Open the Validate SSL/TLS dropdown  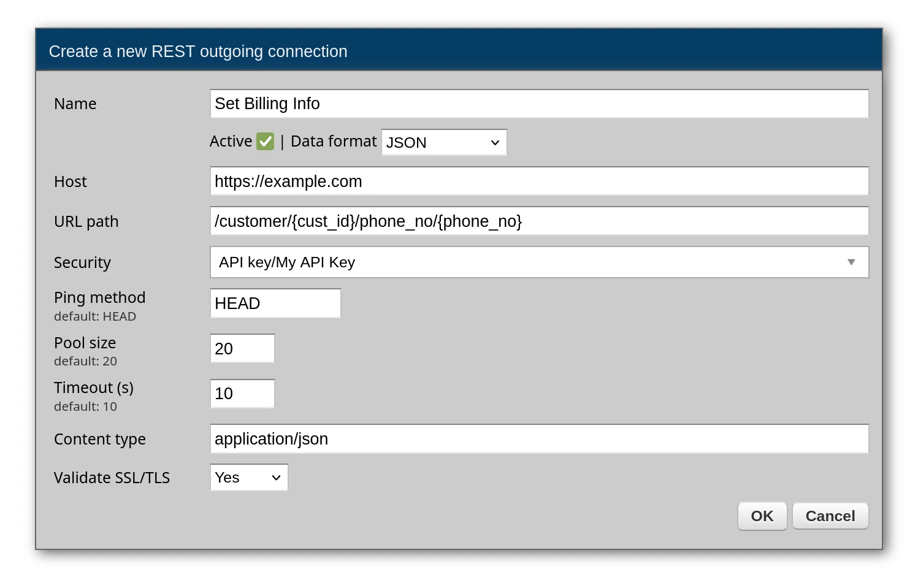pos(248,478)
